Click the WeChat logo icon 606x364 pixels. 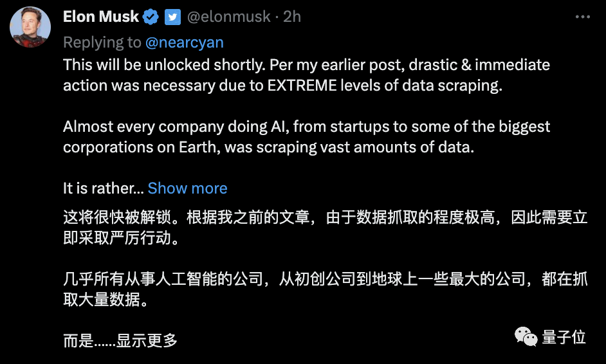coord(526,336)
